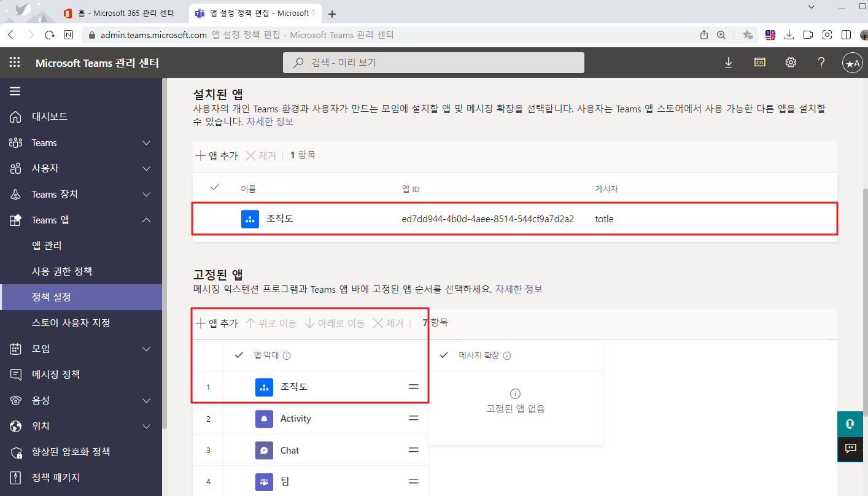Screen dimensions: 868x496
Task: Click the Teams admin search box
Action: click(x=433, y=63)
